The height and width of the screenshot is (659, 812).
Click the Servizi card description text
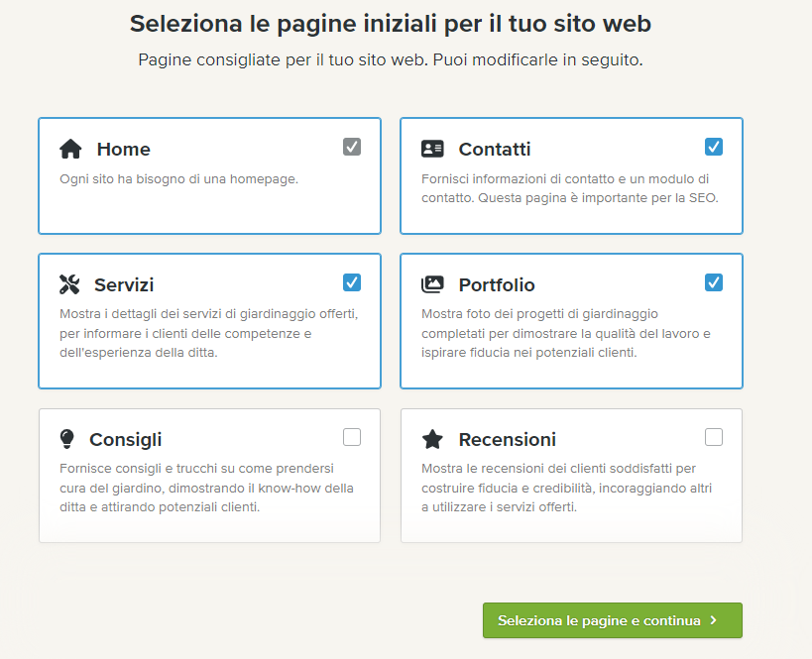208,333
